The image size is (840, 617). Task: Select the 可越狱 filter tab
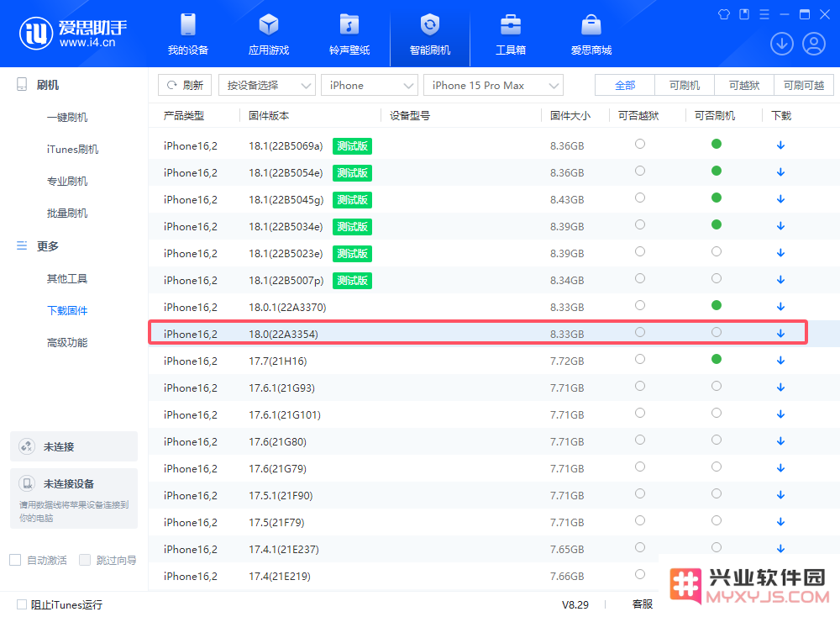[744, 85]
